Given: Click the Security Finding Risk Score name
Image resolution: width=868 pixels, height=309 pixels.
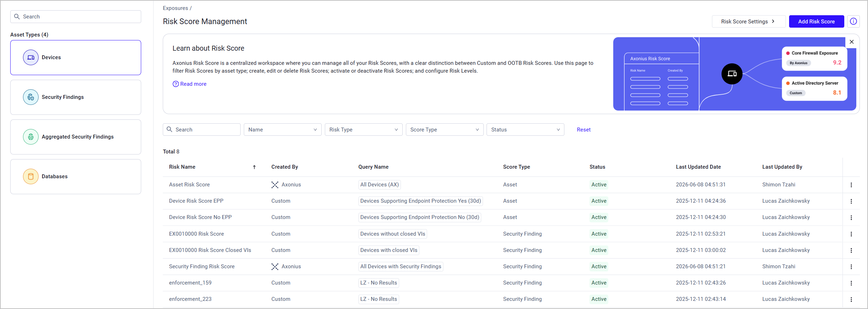Looking at the screenshot, I should [x=202, y=266].
